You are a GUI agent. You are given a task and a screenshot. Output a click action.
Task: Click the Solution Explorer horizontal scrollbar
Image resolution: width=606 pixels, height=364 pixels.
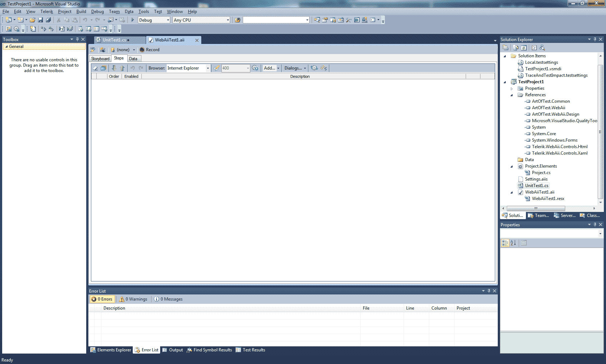pos(536,208)
